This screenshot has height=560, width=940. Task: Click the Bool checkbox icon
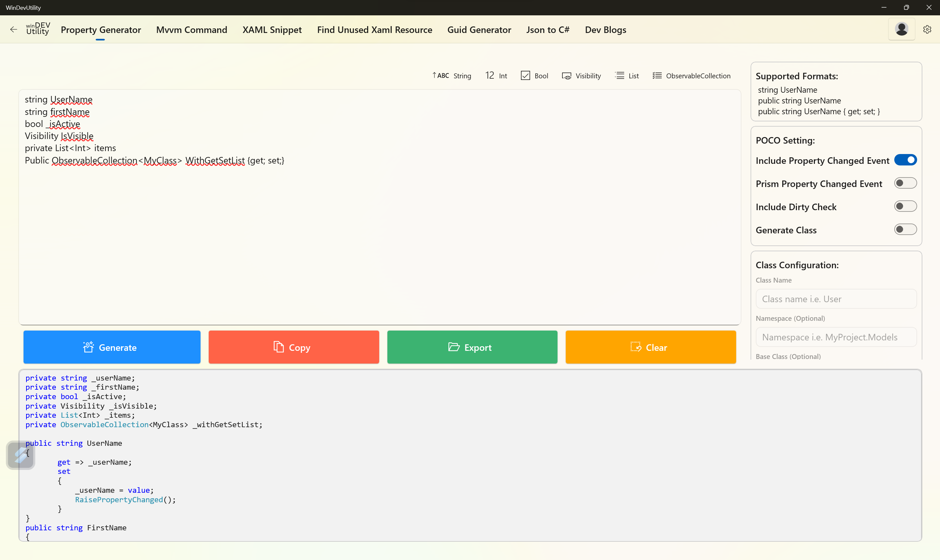coord(525,76)
